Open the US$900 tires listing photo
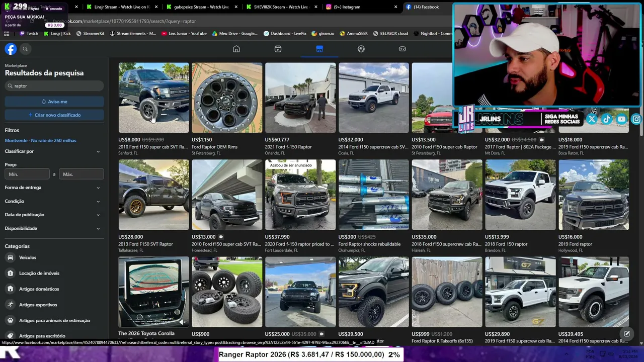This screenshot has width=644, height=362. point(227,292)
